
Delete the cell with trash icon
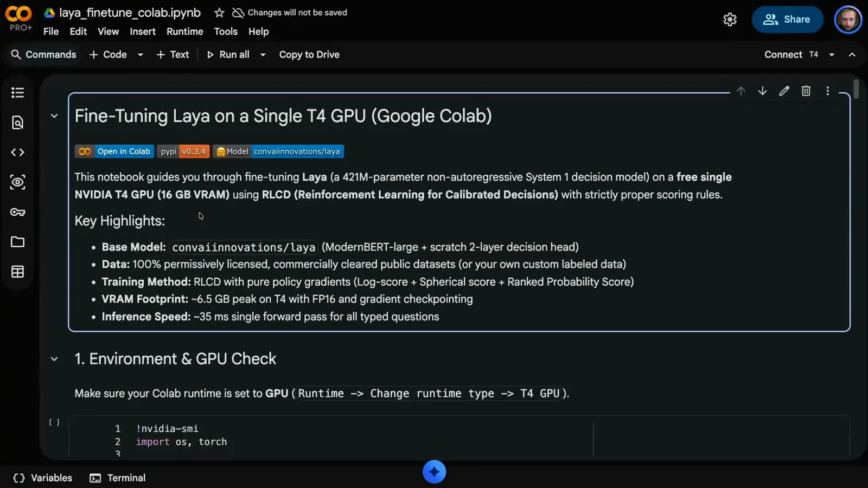click(x=806, y=91)
